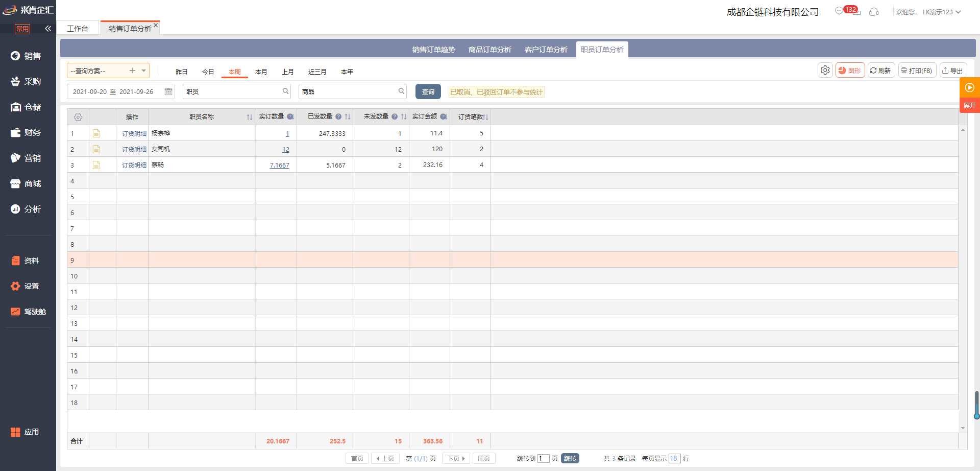Click the vertical scrollbar of the table
Viewport: 980px width, 471px height.
[x=963, y=276]
